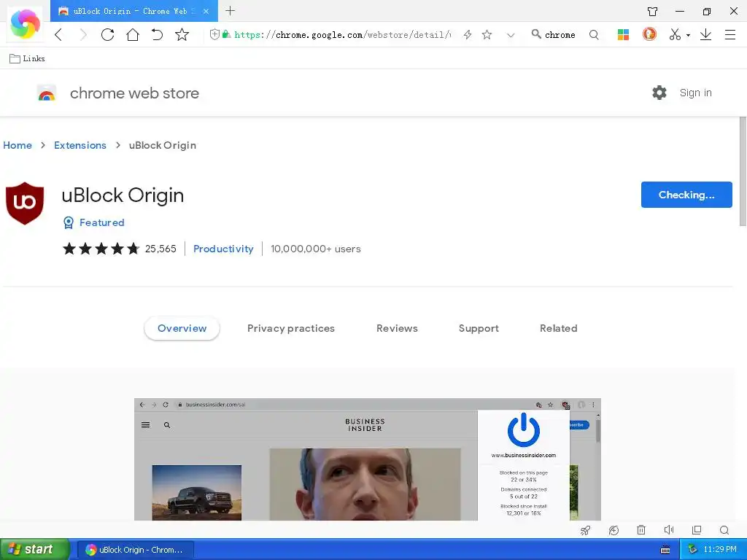Click the overlapping windows status icon
Image resolution: width=747 pixels, height=560 pixels.
(697, 530)
